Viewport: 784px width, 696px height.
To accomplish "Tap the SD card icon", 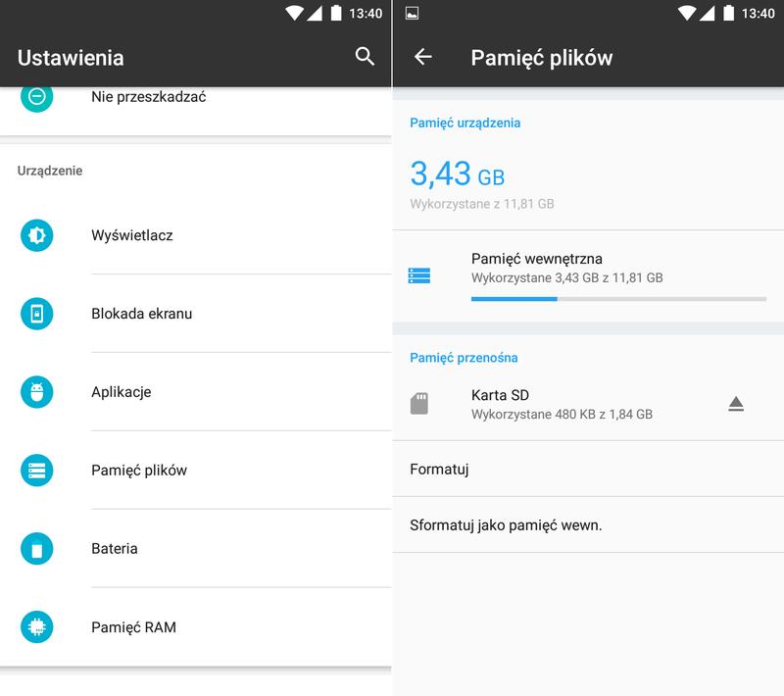I will [x=419, y=403].
